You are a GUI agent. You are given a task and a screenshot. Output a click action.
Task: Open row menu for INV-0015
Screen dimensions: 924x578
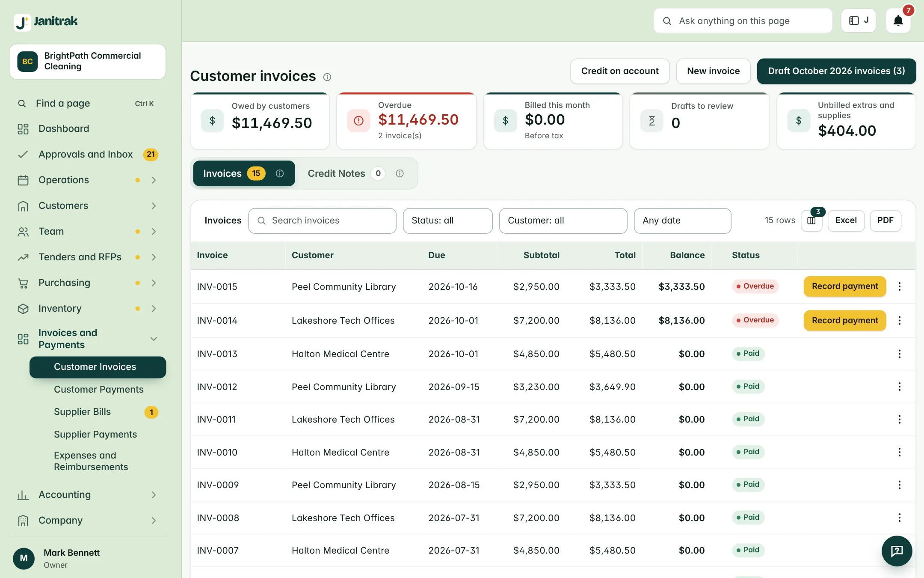[x=900, y=286]
